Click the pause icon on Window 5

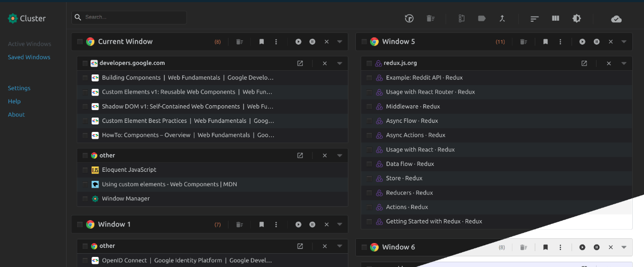(597, 41)
